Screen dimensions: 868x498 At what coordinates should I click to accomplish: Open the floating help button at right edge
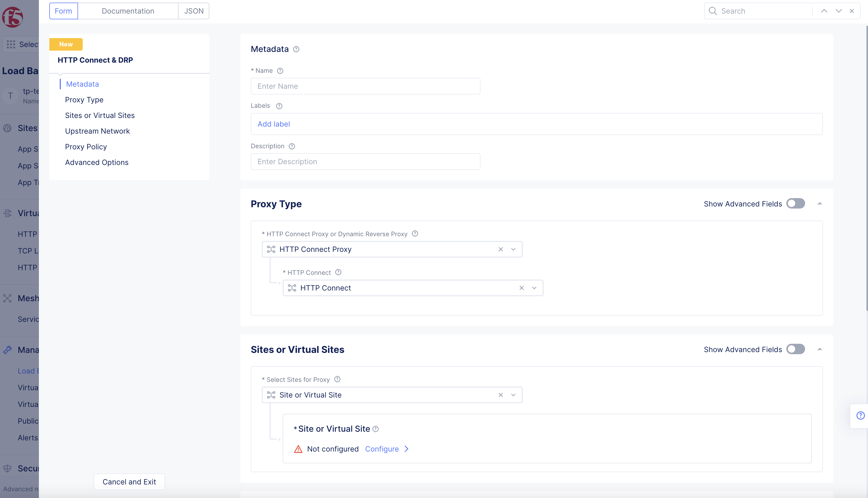pos(860,416)
